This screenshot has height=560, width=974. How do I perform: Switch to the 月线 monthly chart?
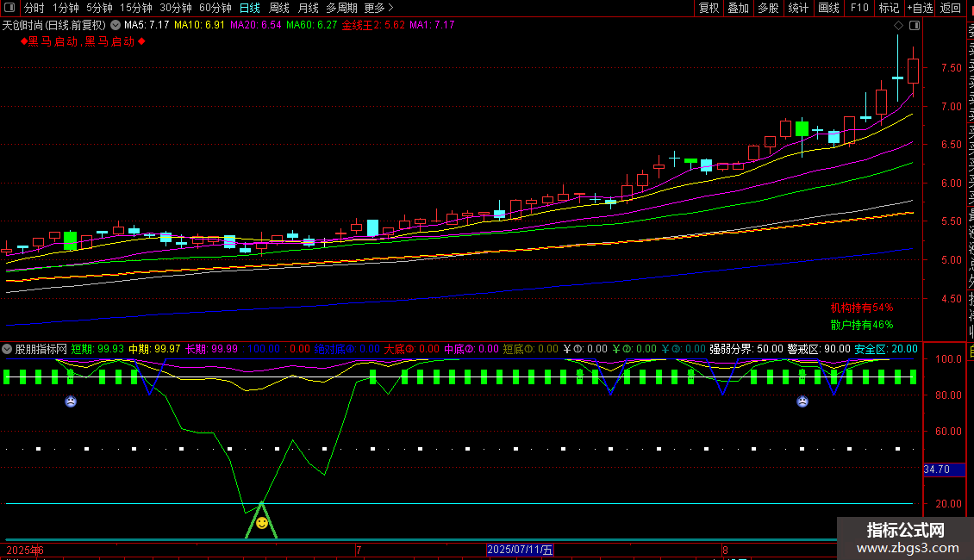click(x=308, y=8)
